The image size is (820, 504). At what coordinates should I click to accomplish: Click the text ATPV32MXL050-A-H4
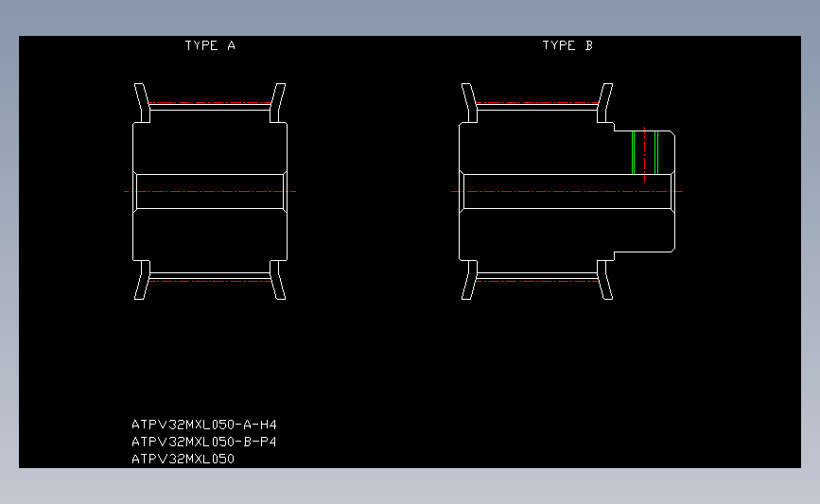204,425
